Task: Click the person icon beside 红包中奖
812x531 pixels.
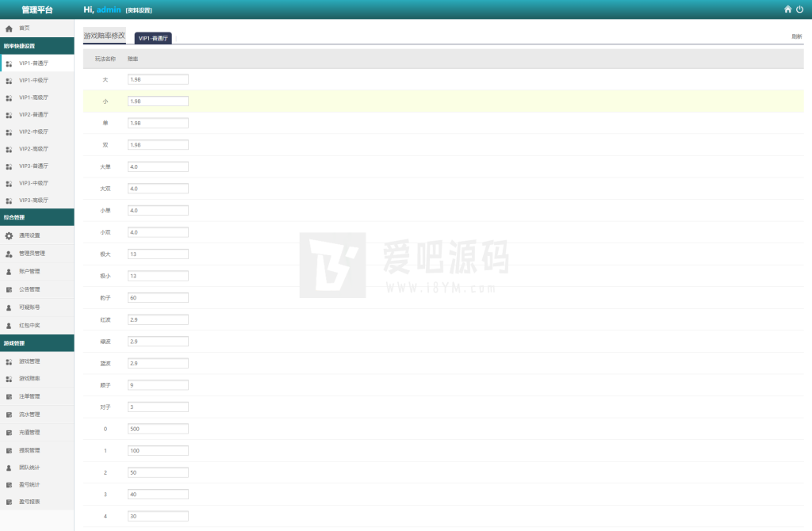Action: (9, 326)
